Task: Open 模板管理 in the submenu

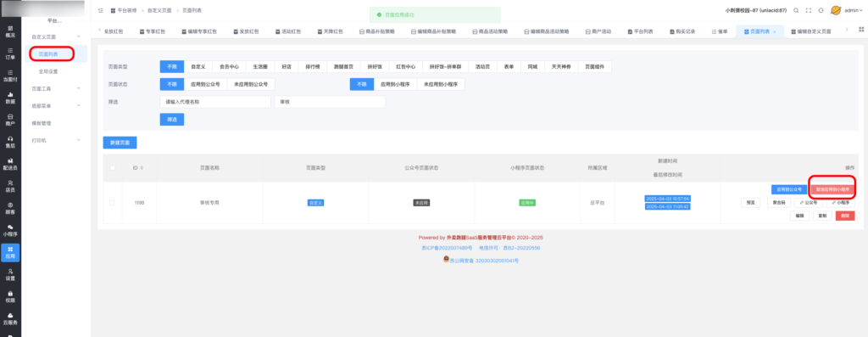Action: pos(42,123)
